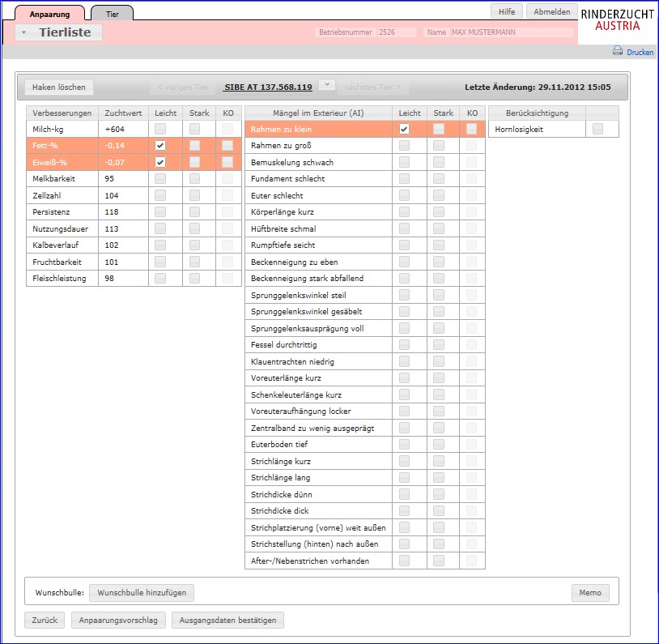Viewport: 659px width, 644px height.
Task: Check Stark for Milch-kg
Action: (x=194, y=129)
